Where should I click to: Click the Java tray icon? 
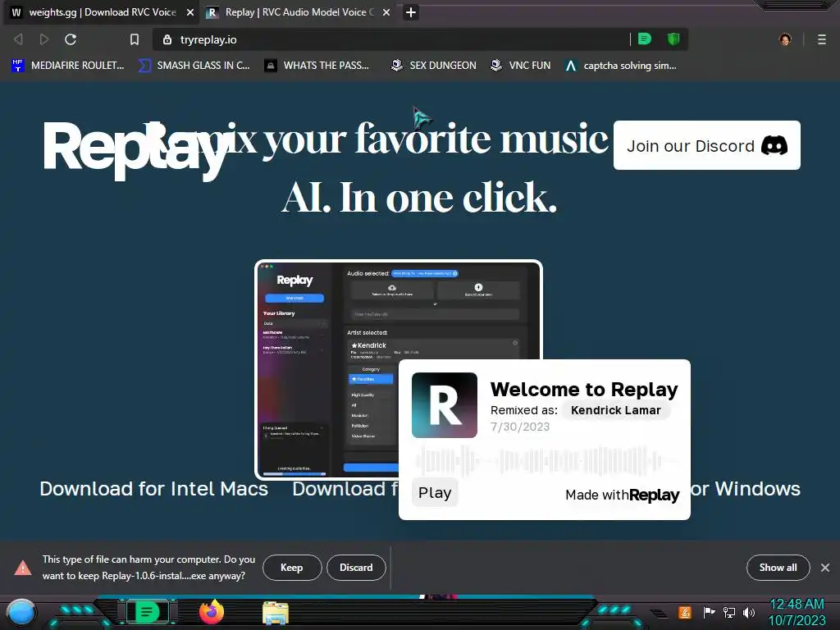(684, 612)
